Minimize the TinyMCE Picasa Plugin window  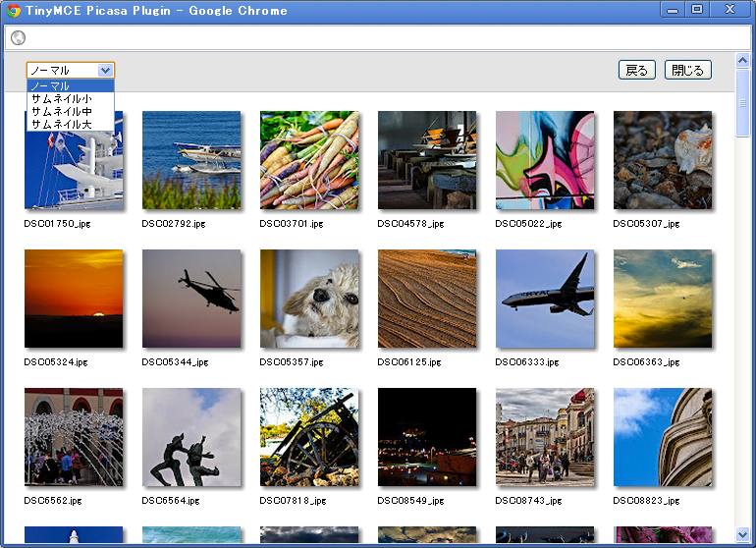click(x=673, y=10)
